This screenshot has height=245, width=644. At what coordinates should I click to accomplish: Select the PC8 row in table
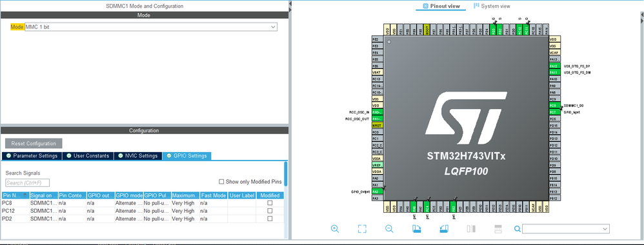click(x=142, y=203)
